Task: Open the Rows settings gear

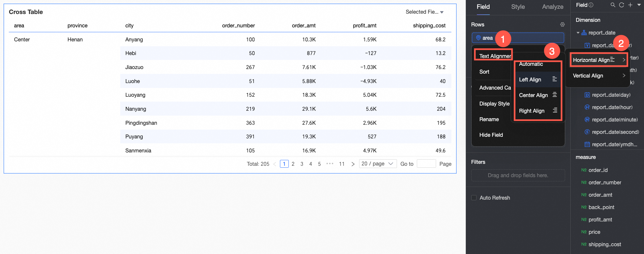Action: 562,24
